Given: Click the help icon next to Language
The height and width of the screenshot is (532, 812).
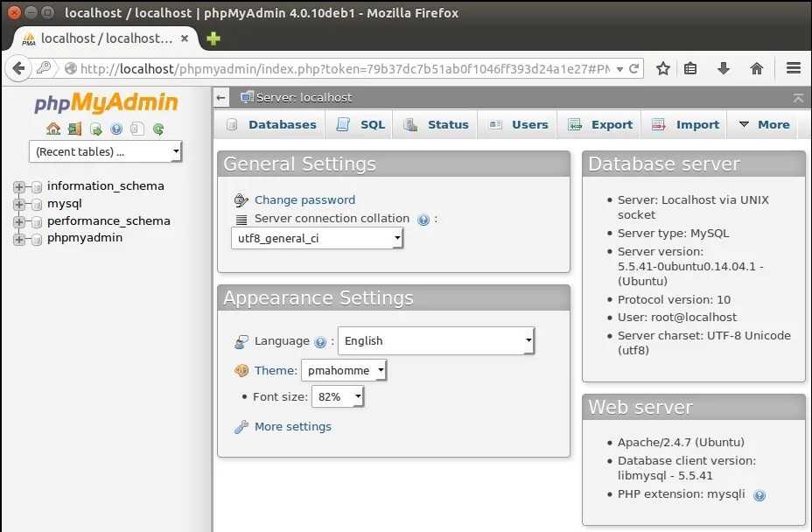Looking at the screenshot, I should click(x=320, y=342).
